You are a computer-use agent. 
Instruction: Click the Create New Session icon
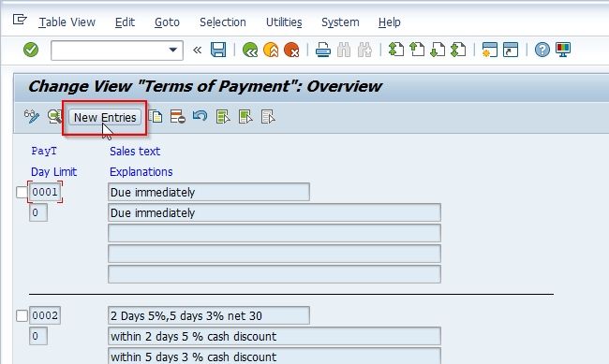click(490, 50)
